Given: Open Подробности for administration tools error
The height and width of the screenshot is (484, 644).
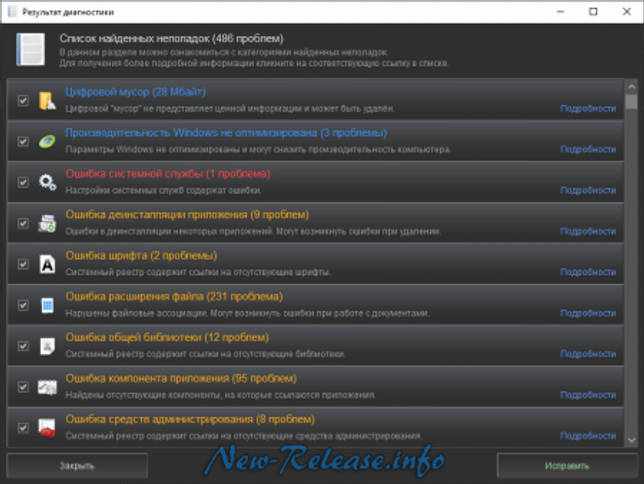Looking at the screenshot, I should 588,436.
